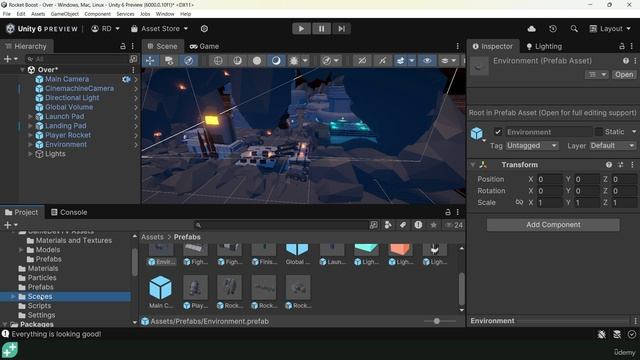This screenshot has width=640, height=360.
Task: Click the Transform presets slider icon
Action: (620, 165)
